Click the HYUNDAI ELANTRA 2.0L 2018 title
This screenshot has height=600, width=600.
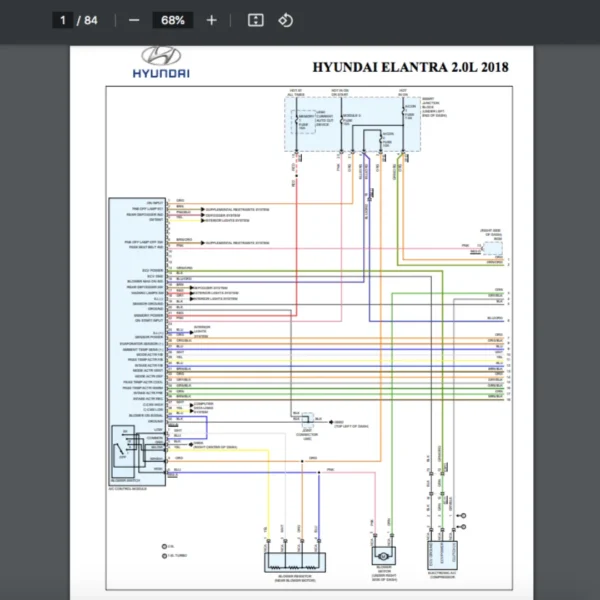410,68
